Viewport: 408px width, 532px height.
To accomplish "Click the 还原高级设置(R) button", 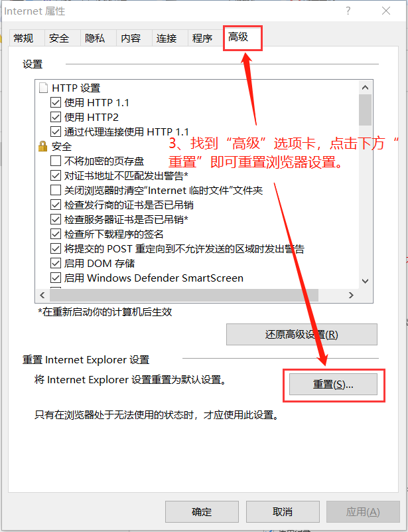I will [x=302, y=335].
